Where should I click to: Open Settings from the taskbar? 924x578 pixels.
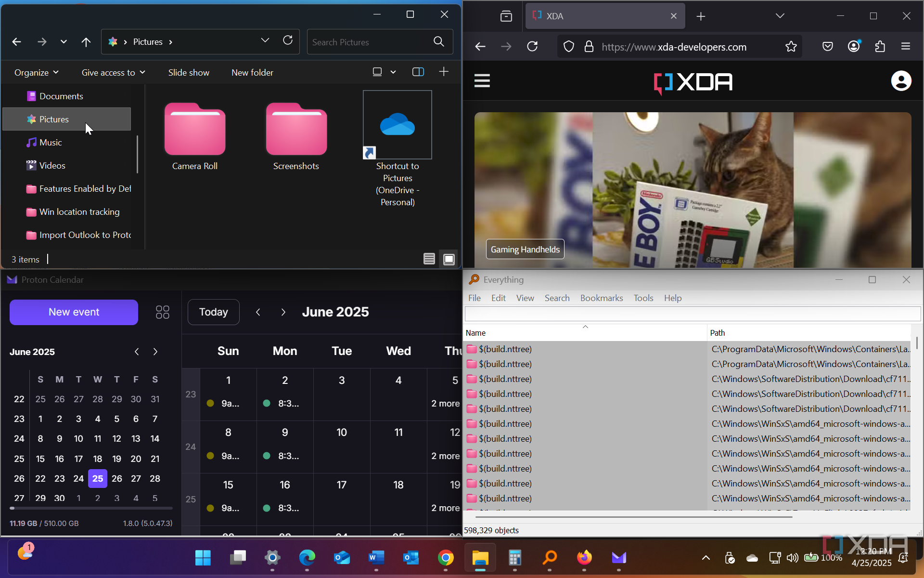[272, 558]
